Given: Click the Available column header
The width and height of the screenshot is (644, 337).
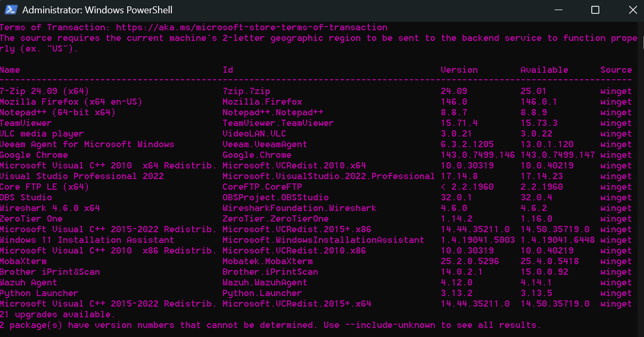Looking at the screenshot, I should (544, 70).
